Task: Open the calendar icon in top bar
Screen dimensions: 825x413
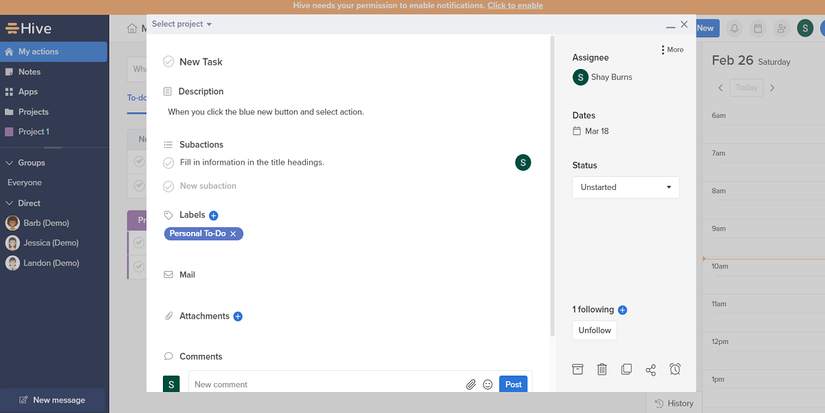Action: coord(758,28)
